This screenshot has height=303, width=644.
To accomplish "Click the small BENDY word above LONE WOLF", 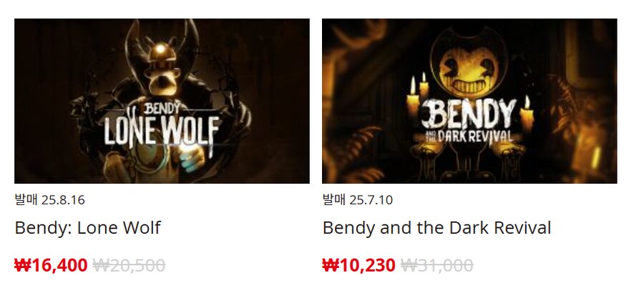I will (x=162, y=109).
